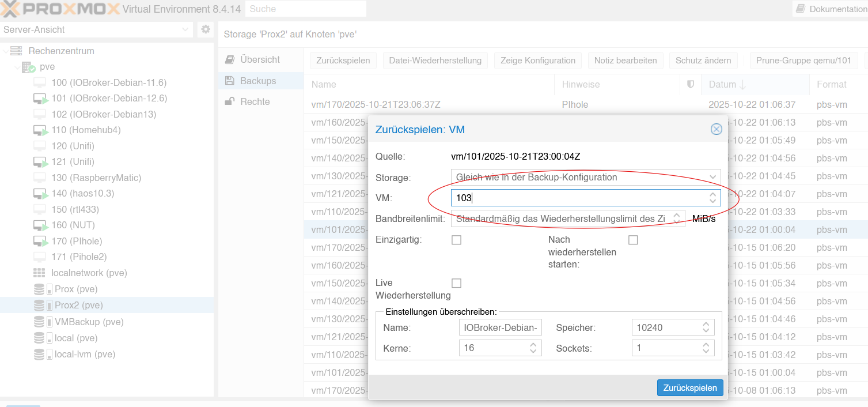The image size is (868, 407).
Task: Click Zeige Konfiguration button
Action: 538,60
